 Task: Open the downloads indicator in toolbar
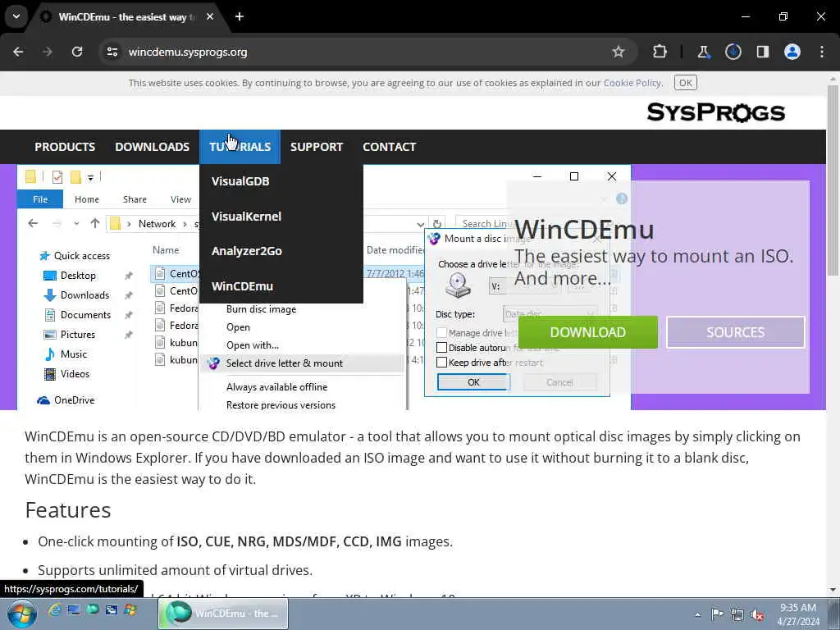733,52
